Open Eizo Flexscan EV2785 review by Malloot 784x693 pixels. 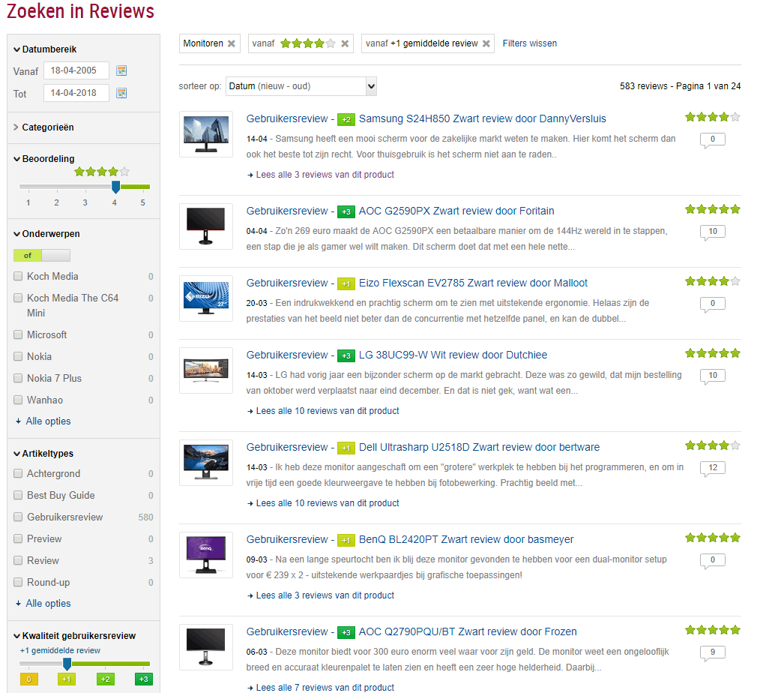473,283
